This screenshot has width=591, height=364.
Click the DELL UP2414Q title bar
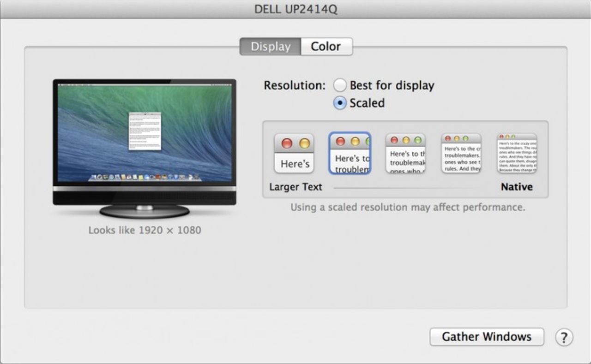pos(295,9)
